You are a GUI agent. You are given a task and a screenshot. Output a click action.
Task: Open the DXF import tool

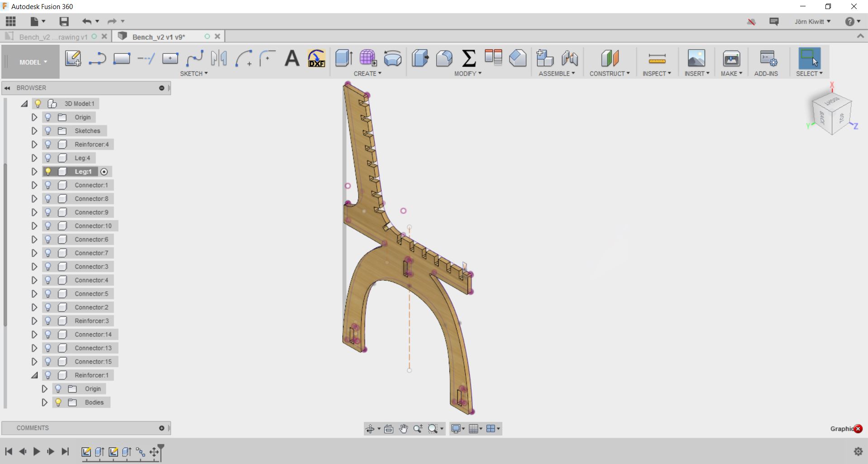316,58
